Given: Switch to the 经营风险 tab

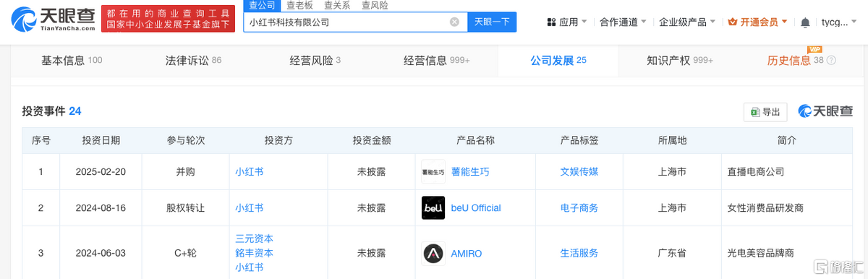Looking at the screenshot, I should click(x=315, y=61).
